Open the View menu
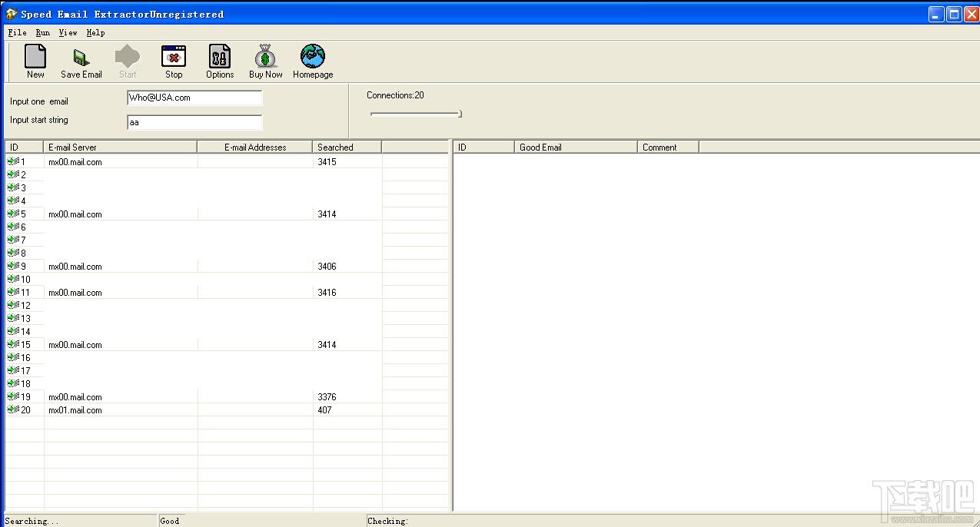 [x=68, y=32]
